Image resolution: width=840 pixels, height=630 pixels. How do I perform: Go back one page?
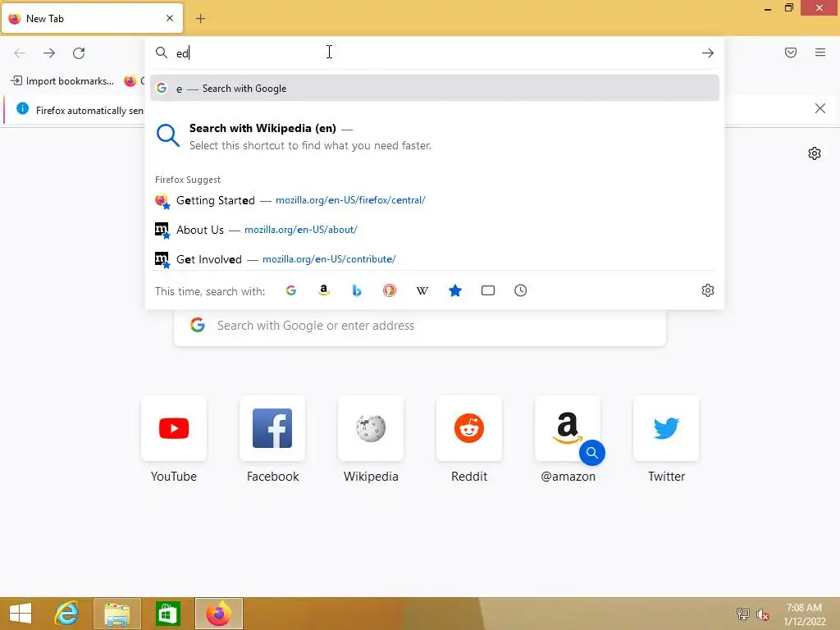click(x=20, y=52)
